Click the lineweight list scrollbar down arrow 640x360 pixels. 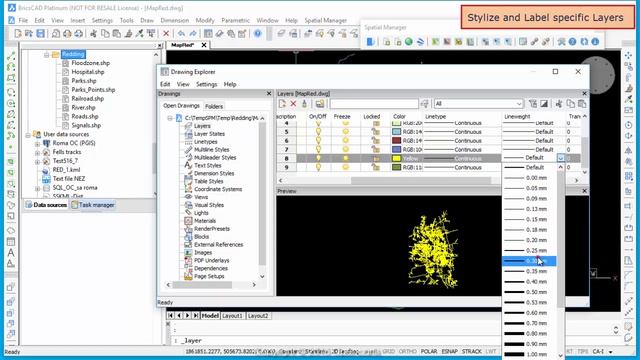click(560, 356)
